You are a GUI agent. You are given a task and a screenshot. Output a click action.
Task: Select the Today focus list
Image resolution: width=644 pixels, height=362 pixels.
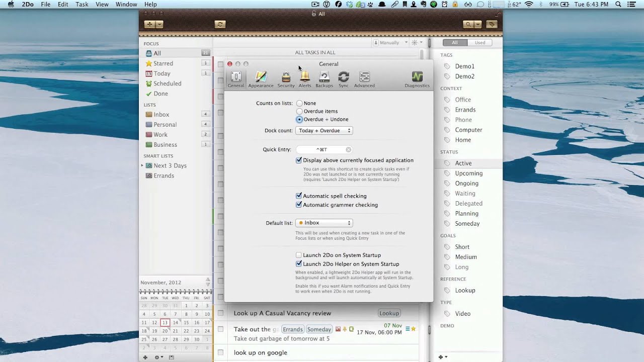pyautogui.click(x=176, y=73)
